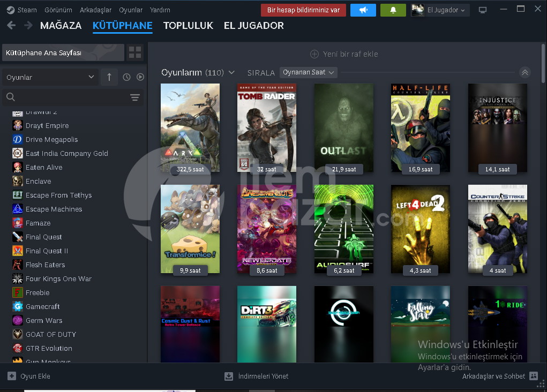Click the sort ascending arrow button
The width and height of the screenshot is (547, 392).
click(x=109, y=77)
